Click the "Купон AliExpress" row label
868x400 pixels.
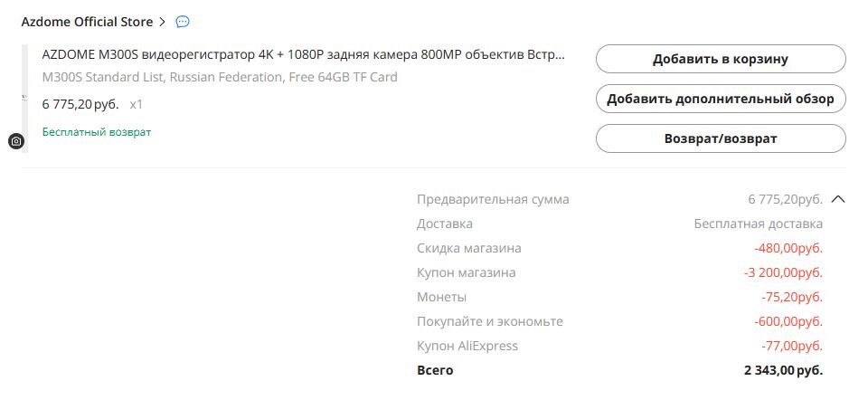[x=467, y=346]
